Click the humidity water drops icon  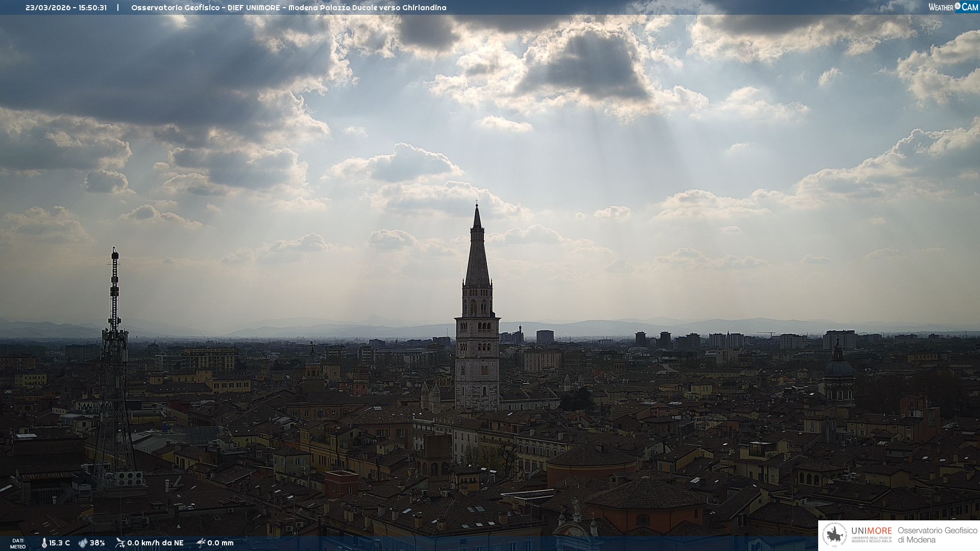pos(83,543)
